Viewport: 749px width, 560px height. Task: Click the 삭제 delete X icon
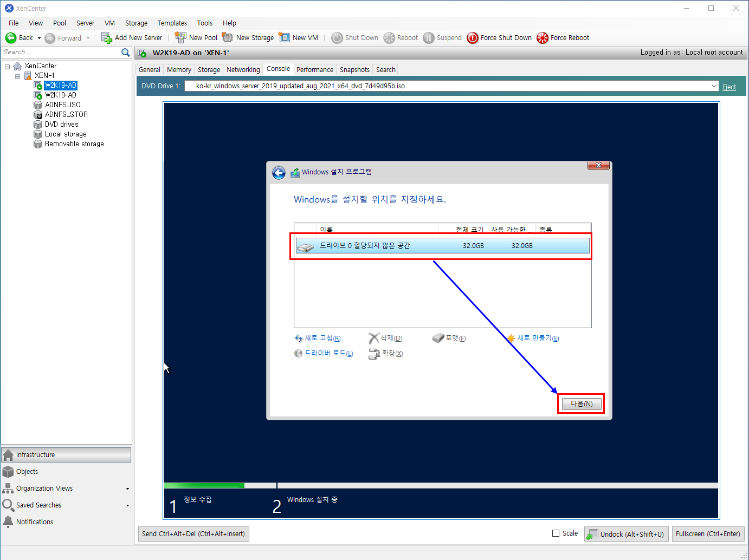[x=373, y=338]
